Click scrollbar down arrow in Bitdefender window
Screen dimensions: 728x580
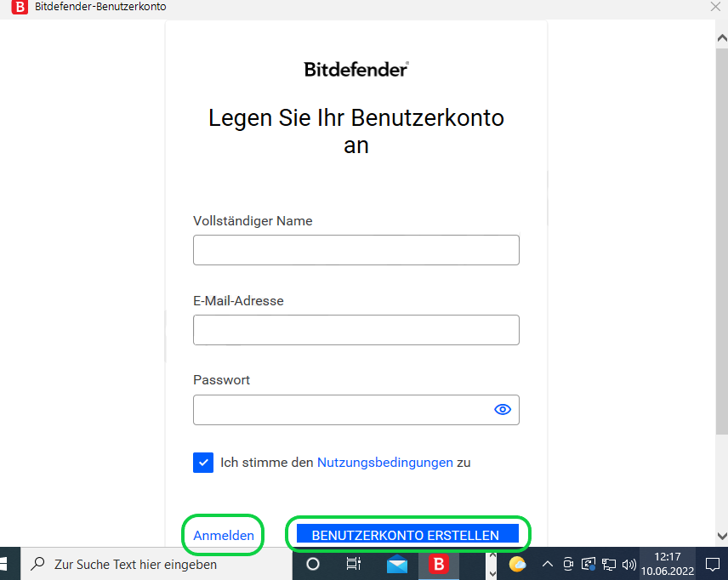pos(722,536)
